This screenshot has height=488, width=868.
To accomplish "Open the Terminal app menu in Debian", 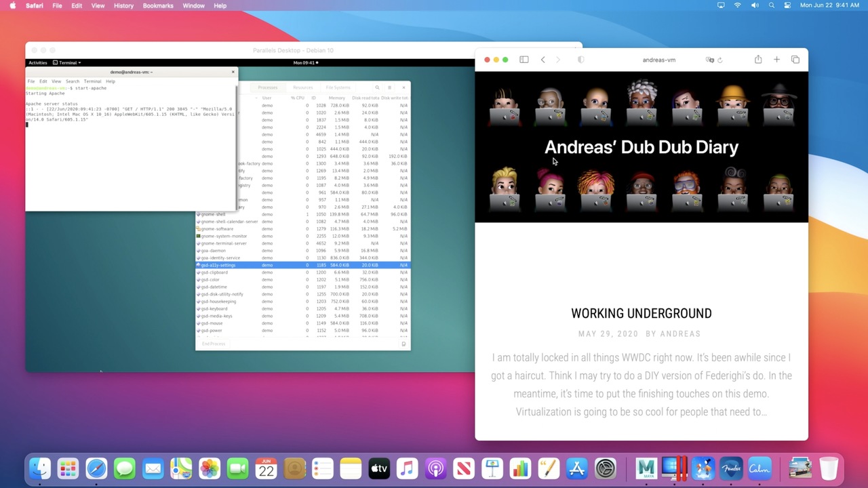I will (68, 62).
